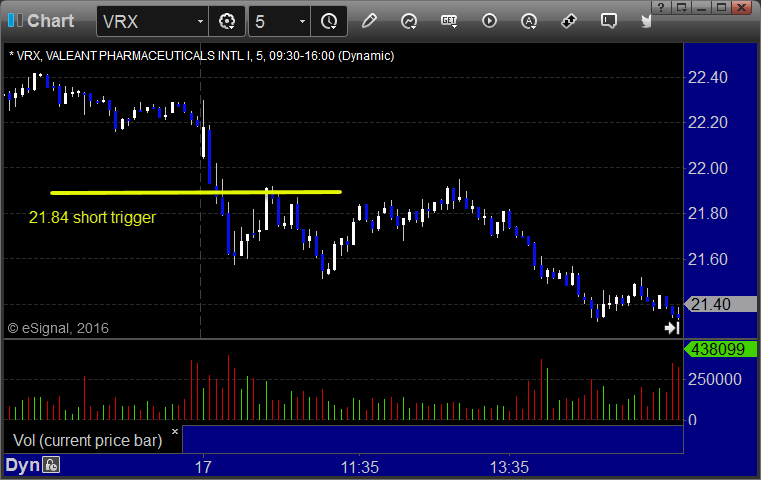Open the studies chart-line icon menu
The image size is (761, 480).
coord(409,21)
